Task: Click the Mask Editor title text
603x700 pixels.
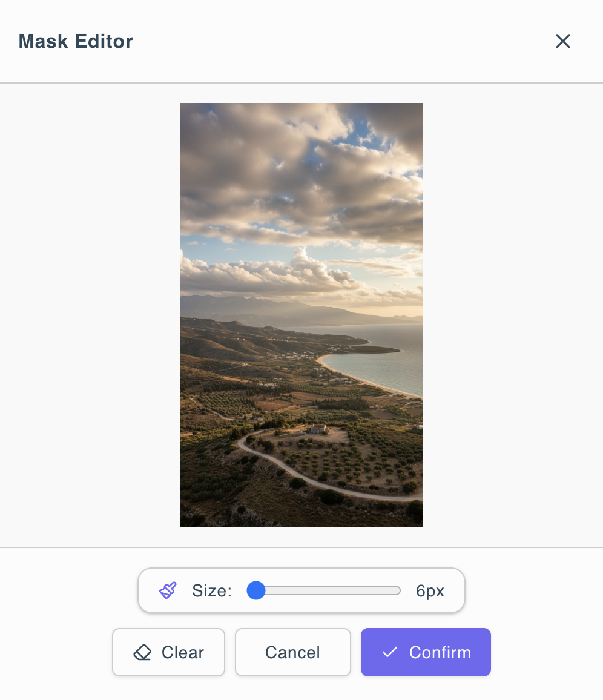Action: click(x=76, y=41)
